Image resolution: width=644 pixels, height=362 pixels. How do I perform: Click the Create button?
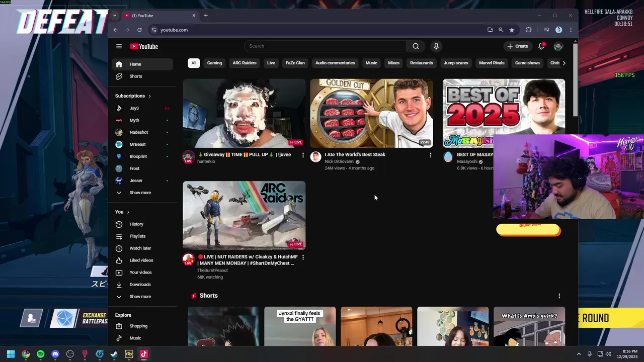[518, 46]
